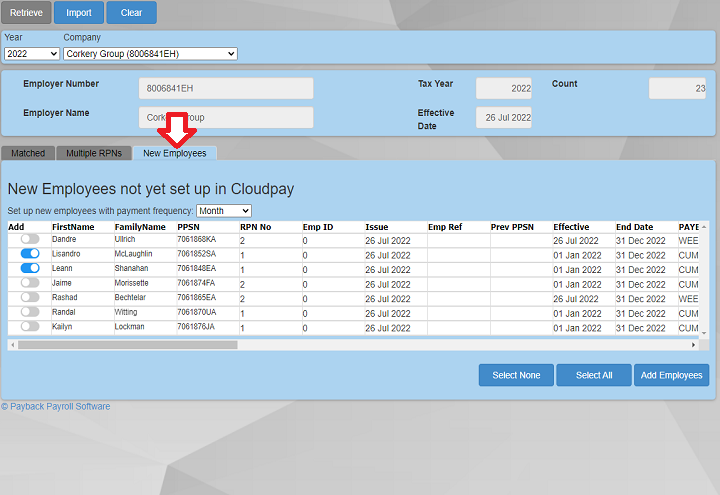Click the horizontal table scrollbar
The height and width of the screenshot is (495, 720).
pyautogui.click(x=128, y=345)
